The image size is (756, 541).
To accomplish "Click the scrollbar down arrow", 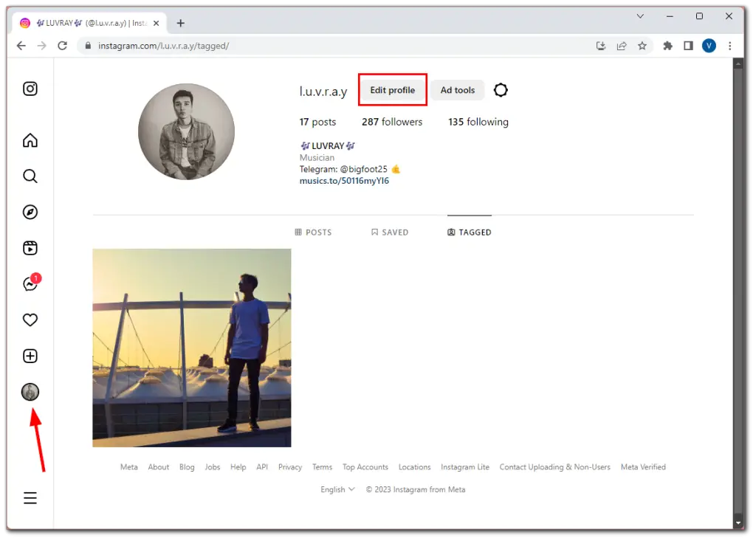I will coord(738,521).
